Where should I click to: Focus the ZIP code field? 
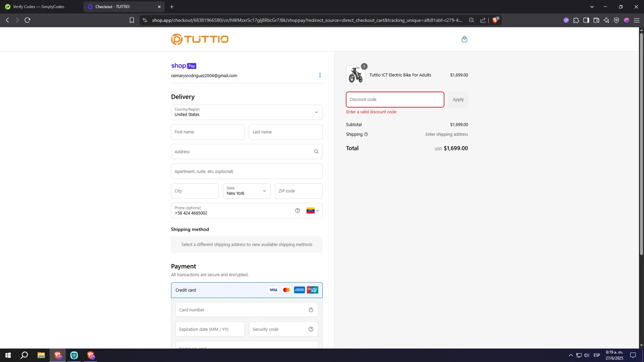tap(299, 191)
